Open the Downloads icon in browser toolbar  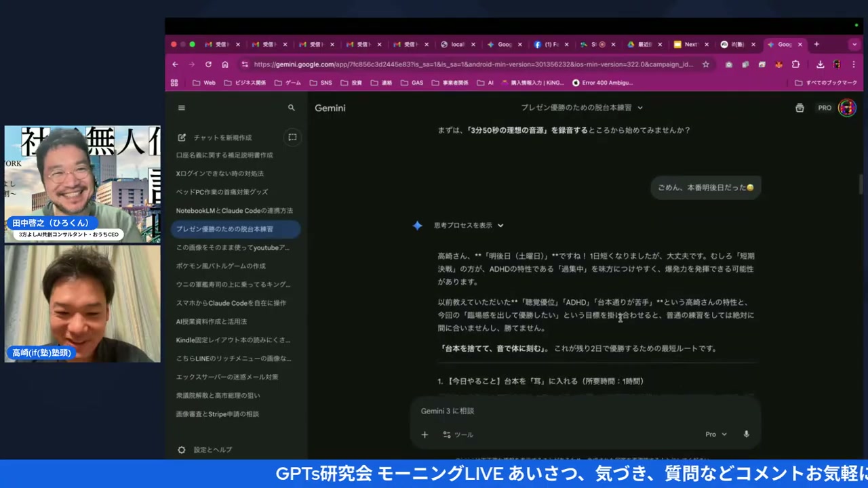point(820,64)
